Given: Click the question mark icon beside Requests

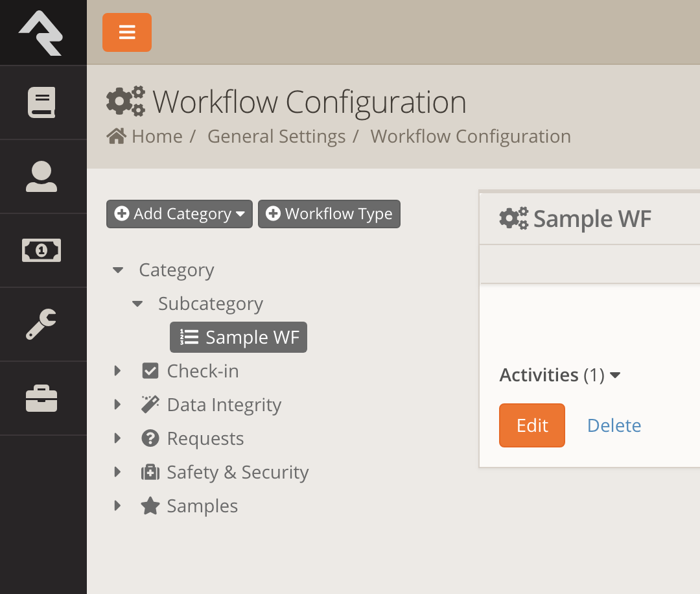Looking at the screenshot, I should coord(150,438).
